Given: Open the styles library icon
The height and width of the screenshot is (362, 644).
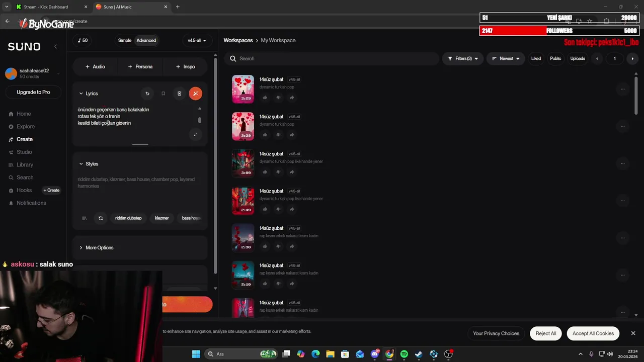Looking at the screenshot, I should [85, 218].
